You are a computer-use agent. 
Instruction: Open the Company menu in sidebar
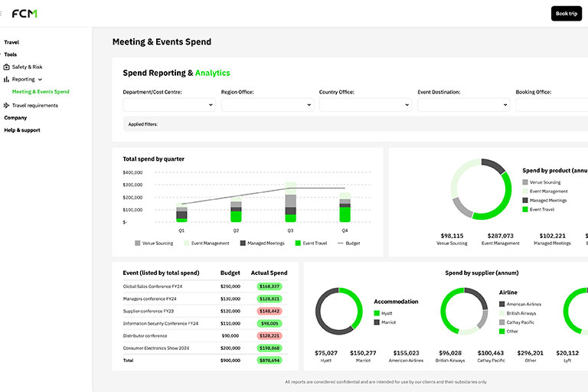point(15,118)
